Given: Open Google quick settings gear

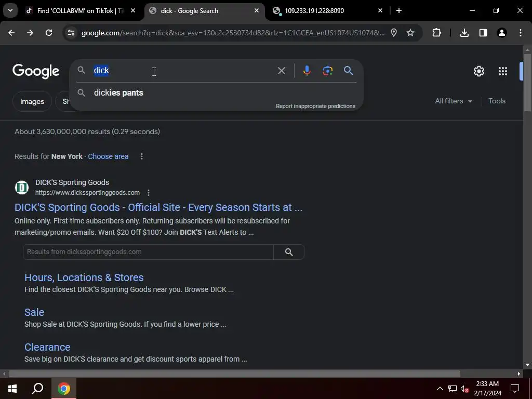Looking at the screenshot, I should click(478, 71).
